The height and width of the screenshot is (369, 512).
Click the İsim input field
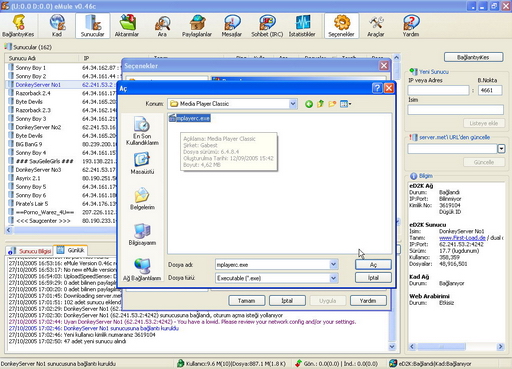455,110
